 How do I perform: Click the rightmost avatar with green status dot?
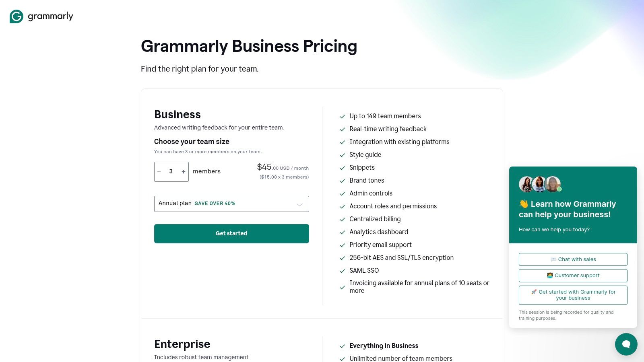(x=552, y=184)
